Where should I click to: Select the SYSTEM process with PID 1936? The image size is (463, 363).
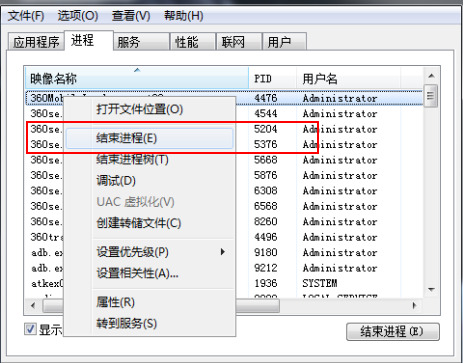pyautogui.click(x=224, y=283)
